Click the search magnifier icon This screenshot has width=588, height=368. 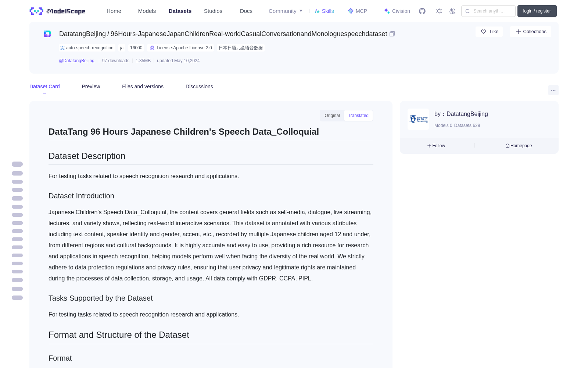467,11
